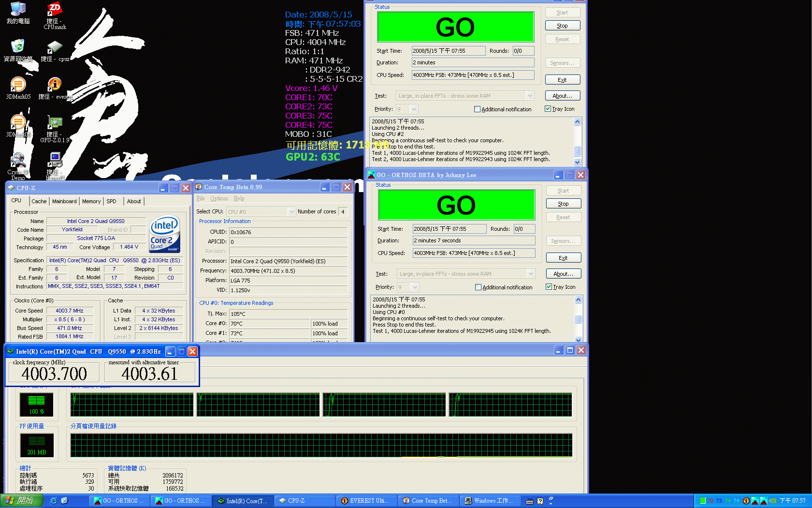Screen dimensions: 812x508
Task: Click the language bar help question icon
Action: pyautogui.click(x=540, y=501)
